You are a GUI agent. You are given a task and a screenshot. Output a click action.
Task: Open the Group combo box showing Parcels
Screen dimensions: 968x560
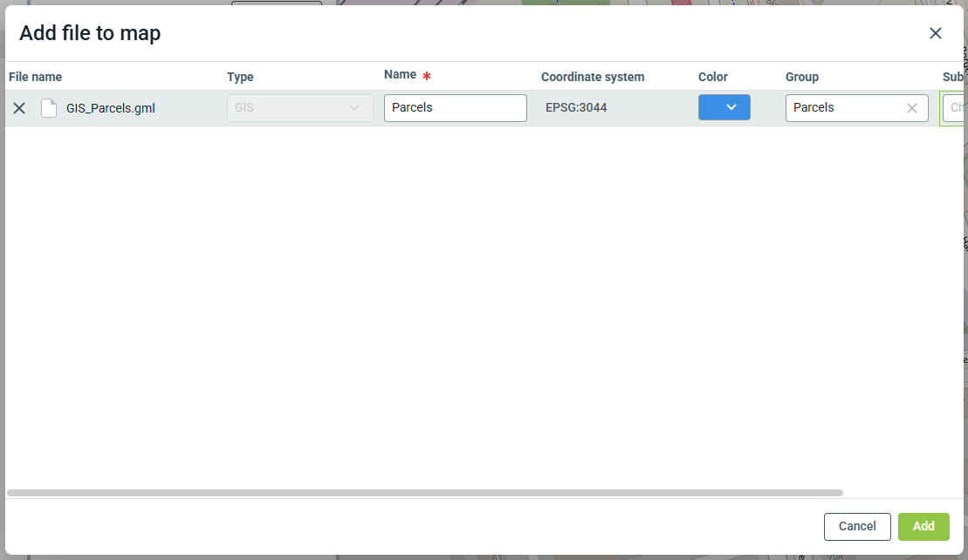[x=842, y=108]
